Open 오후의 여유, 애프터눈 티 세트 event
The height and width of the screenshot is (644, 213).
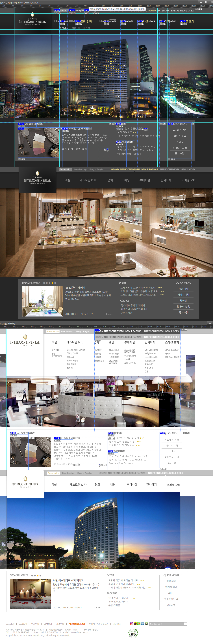tap(123, 580)
